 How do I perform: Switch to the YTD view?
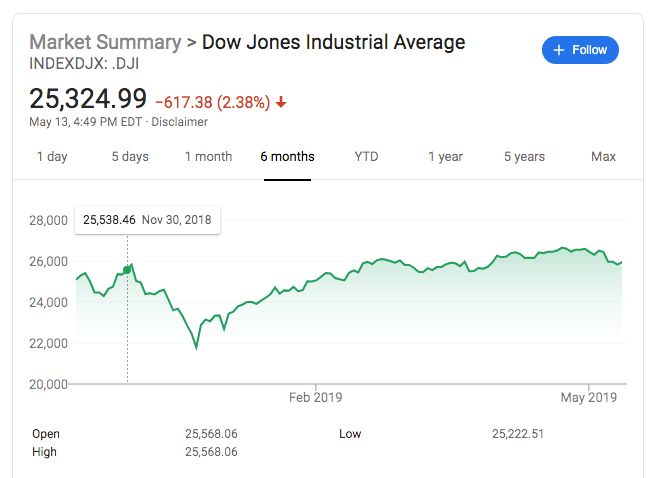[x=366, y=156]
